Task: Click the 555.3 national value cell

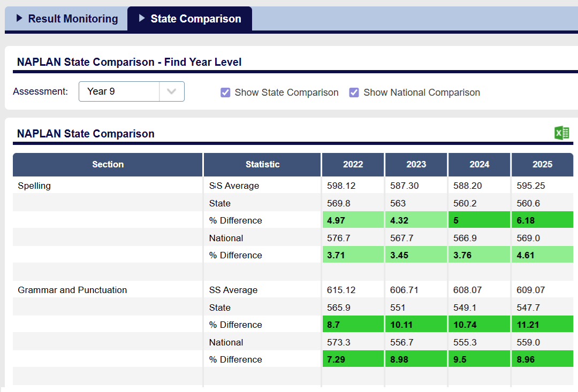Action: pyautogui.click(x=479, y=342)
